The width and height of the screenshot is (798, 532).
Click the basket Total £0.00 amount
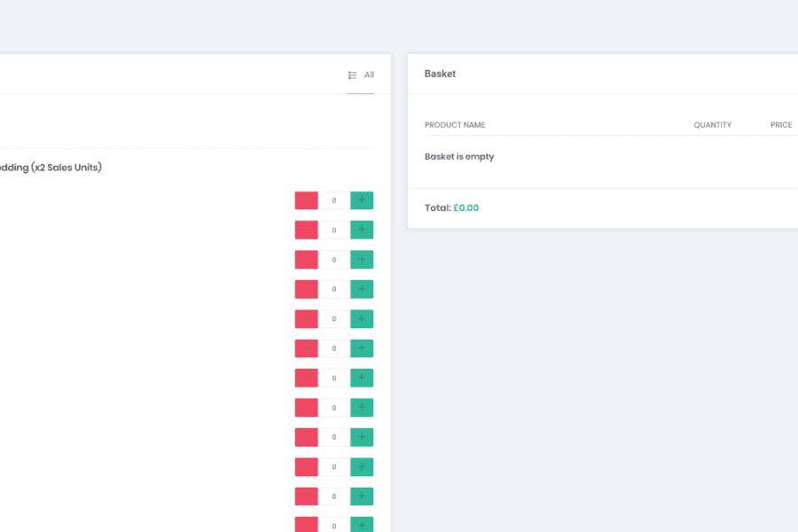(465, 207)
